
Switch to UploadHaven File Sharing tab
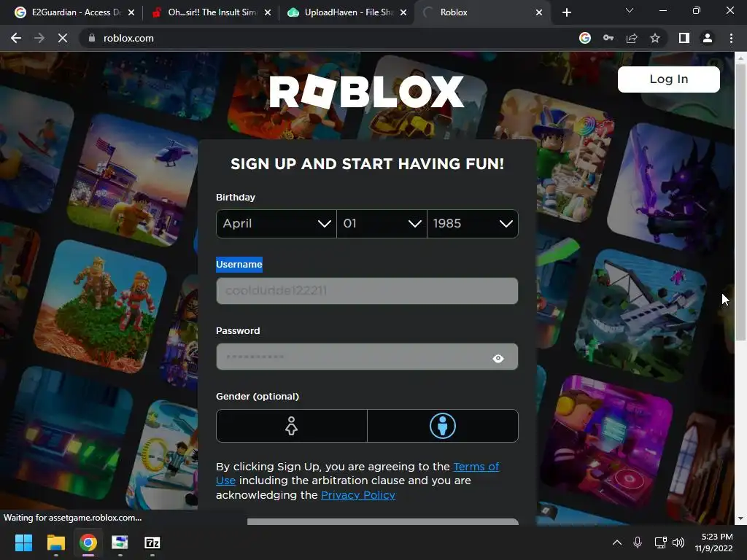pyautogui.click(x=347, y=12)
